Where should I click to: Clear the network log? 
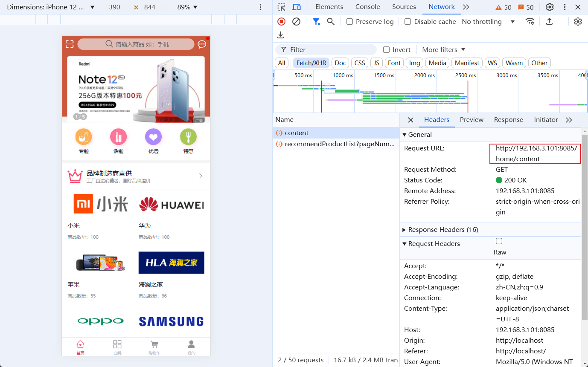click(x=296, y=21)
